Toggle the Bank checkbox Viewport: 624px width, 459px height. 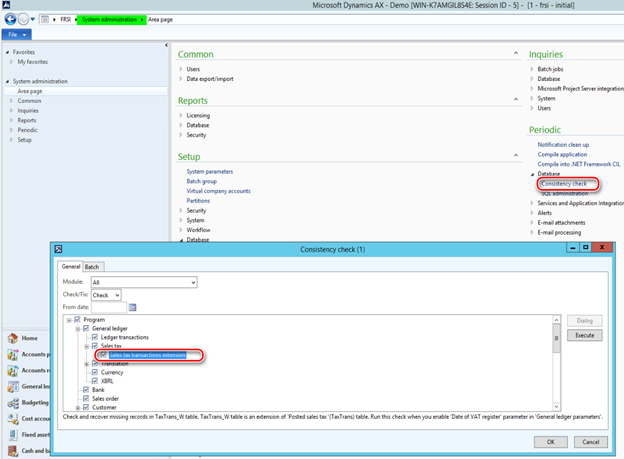[86, 390]
